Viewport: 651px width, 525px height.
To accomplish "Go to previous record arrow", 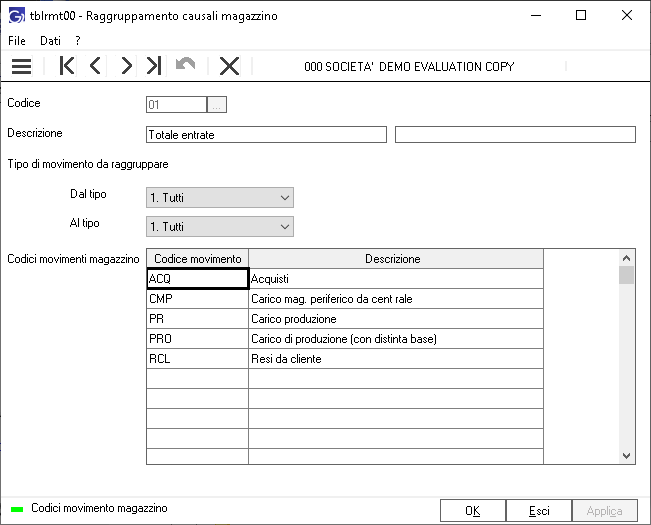I will tap(95, 66).
